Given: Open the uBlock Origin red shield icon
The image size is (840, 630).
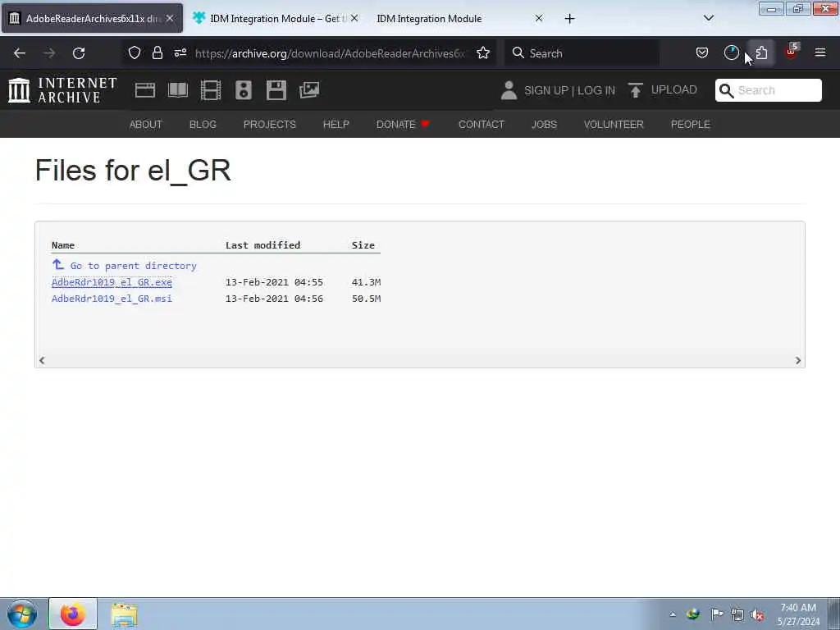Looking at the screenshot, I should (791, 52).
